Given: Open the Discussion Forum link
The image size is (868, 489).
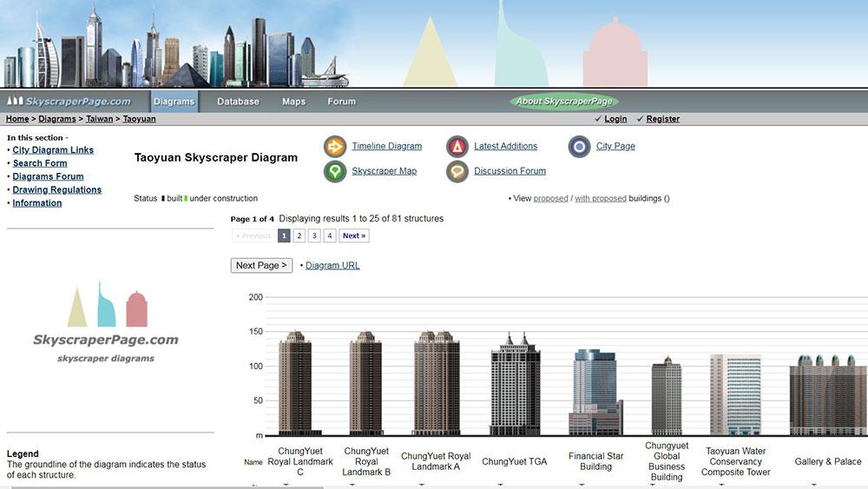Looking at the screenshot, I should [x=510, y=171].
